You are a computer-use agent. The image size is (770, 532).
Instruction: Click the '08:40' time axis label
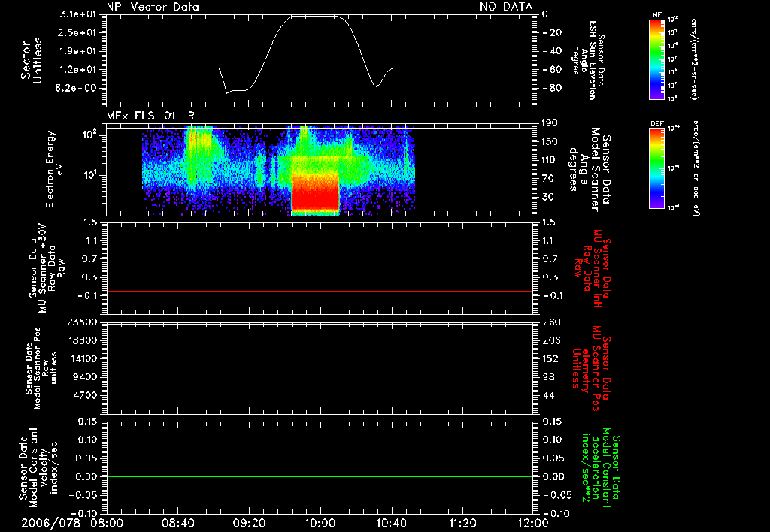(177, 524)
